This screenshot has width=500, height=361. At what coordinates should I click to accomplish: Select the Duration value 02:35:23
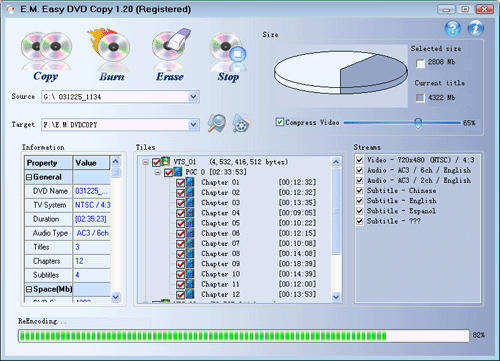coord(91,219)
